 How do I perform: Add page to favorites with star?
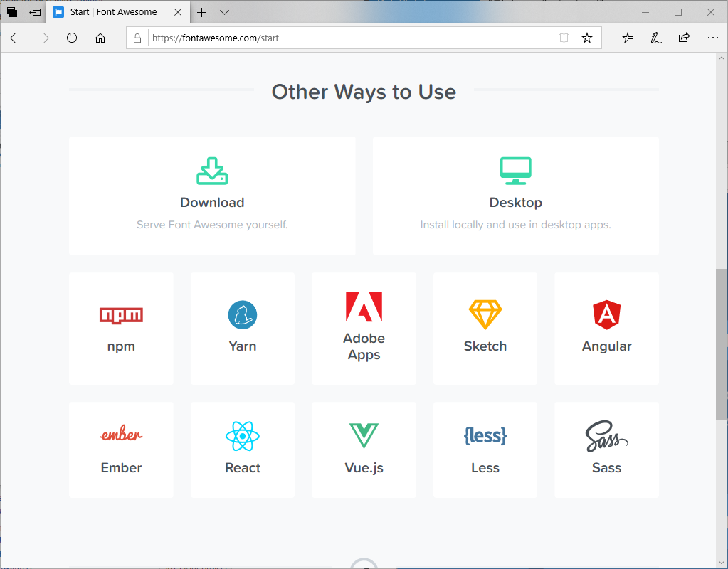pyautogui.click(x=587, y=38)
